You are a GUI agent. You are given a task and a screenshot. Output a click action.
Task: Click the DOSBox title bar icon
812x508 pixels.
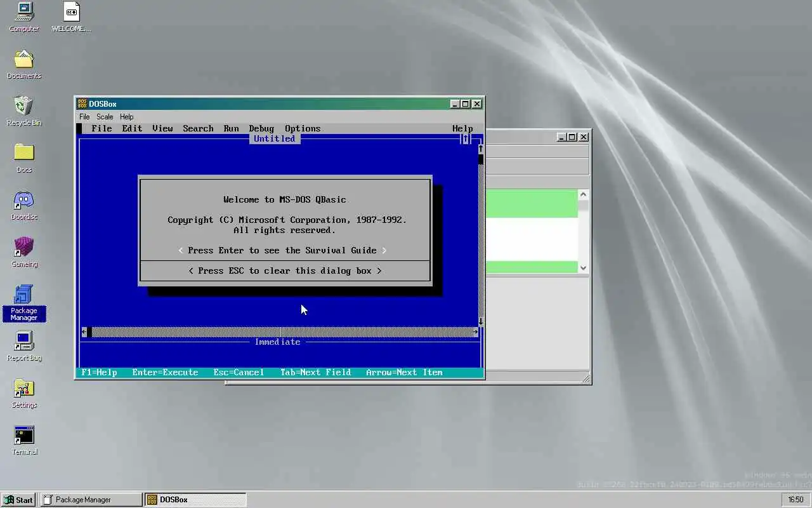82,104
